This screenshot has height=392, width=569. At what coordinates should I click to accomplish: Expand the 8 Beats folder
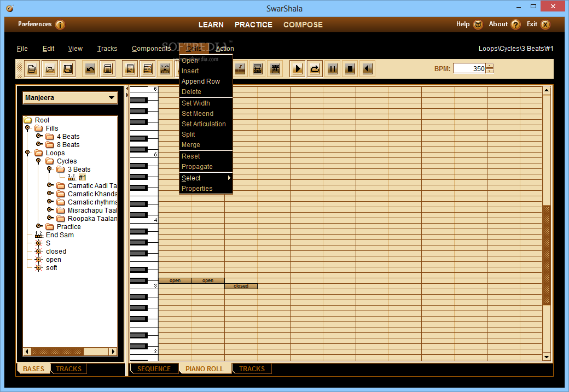[x=39, y=144]
